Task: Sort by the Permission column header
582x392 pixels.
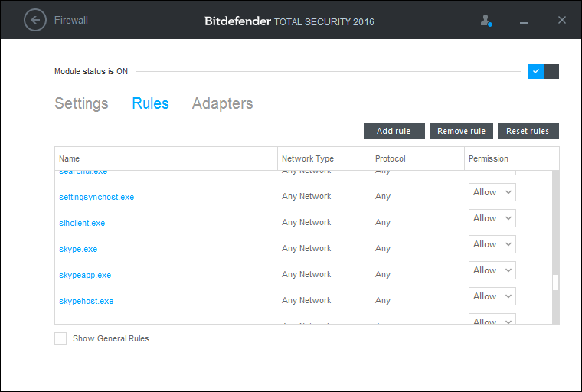Action: (512, 158)
